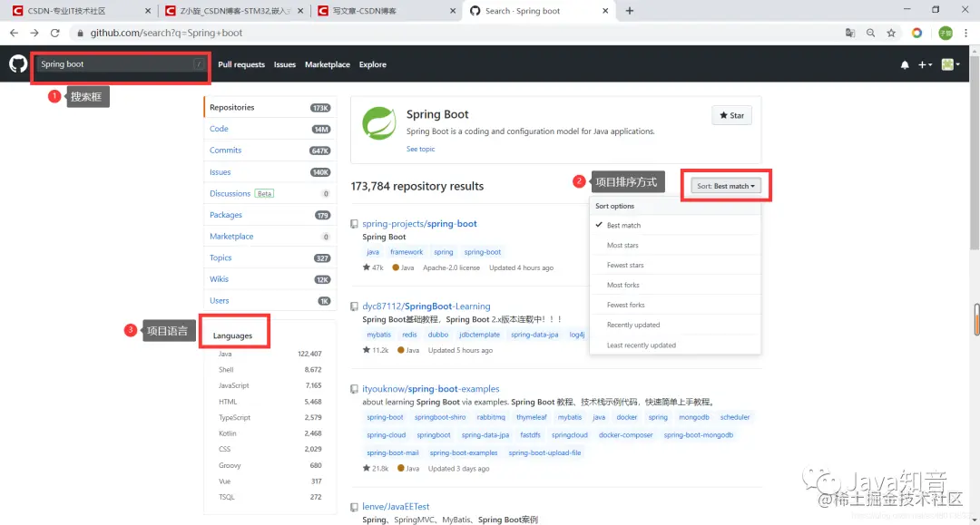Open Explore in header
This screenshot has height=525, width=980.
pyautogui.click(x=373, y=64)
